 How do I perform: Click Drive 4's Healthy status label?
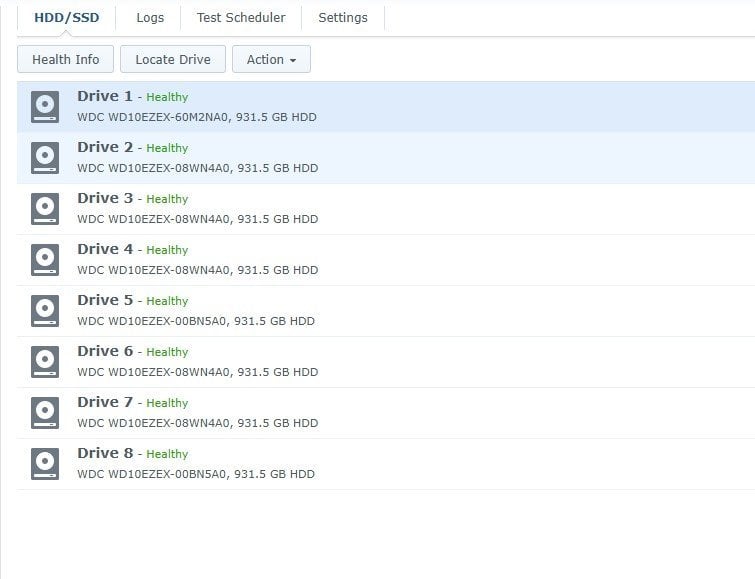point(167,250)
